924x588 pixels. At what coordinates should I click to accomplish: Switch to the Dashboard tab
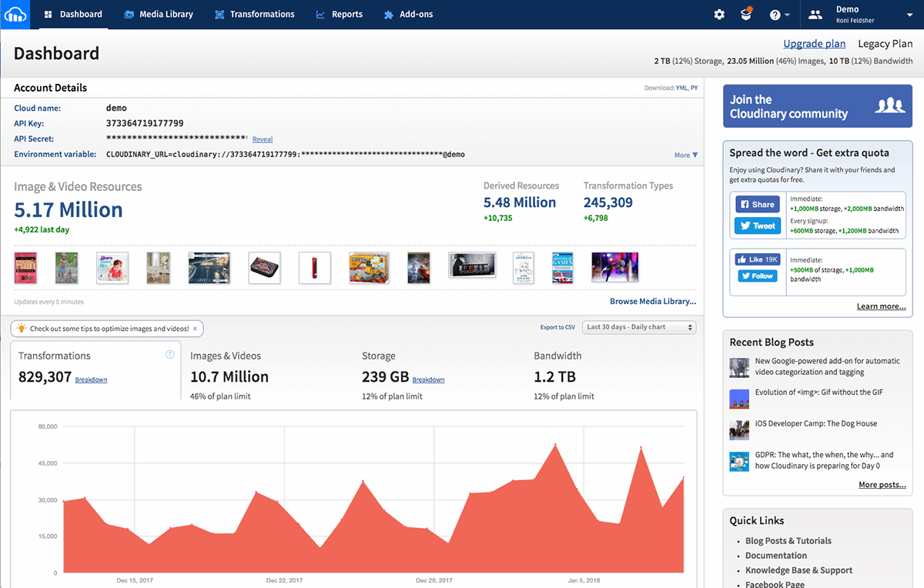point(73,14)
